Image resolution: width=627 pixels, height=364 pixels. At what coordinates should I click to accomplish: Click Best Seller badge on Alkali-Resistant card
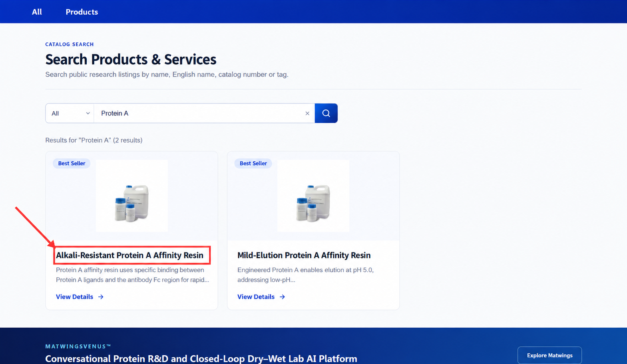[x=72, y=163]
